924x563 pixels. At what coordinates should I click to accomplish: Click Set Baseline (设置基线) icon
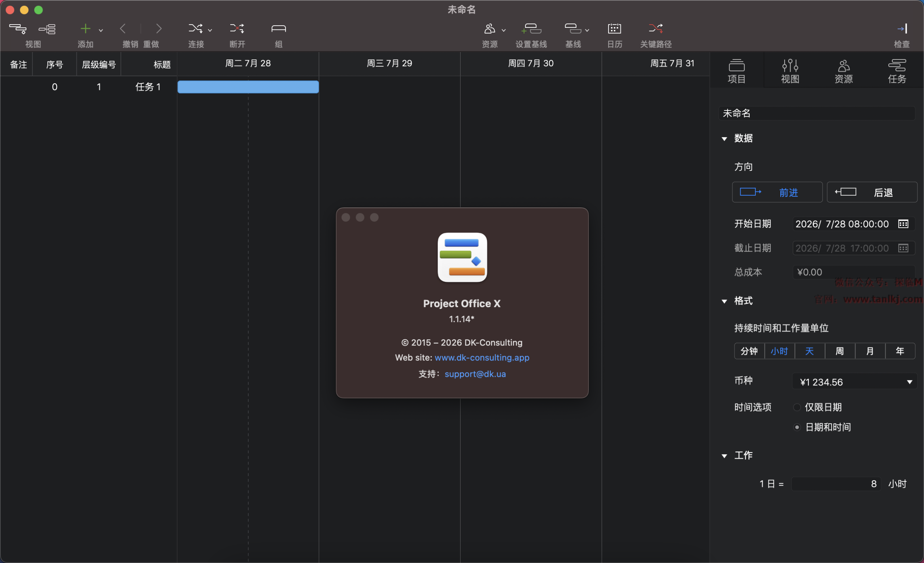(x=531, y=29)
